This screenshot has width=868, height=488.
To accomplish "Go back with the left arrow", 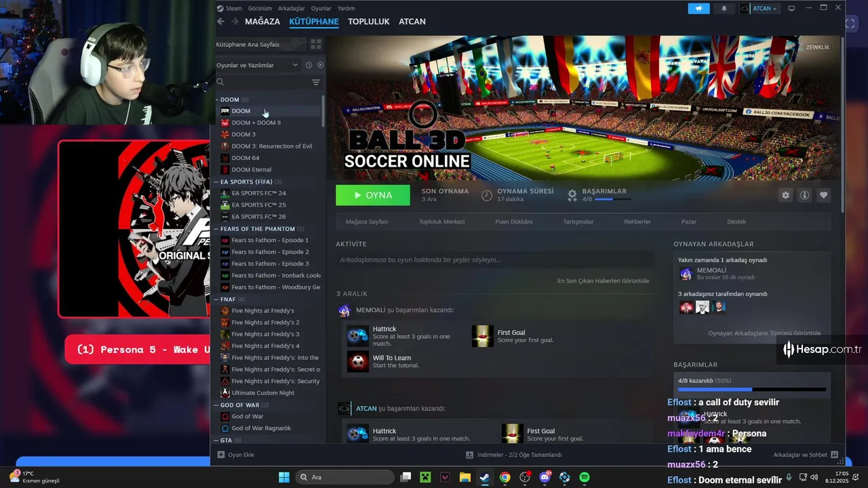I will (x=220, y=22).
